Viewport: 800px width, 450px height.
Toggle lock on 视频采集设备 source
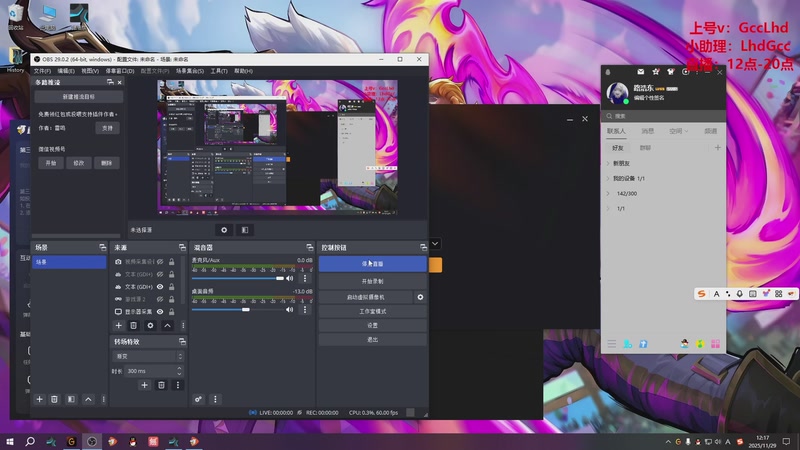point(171,262)
